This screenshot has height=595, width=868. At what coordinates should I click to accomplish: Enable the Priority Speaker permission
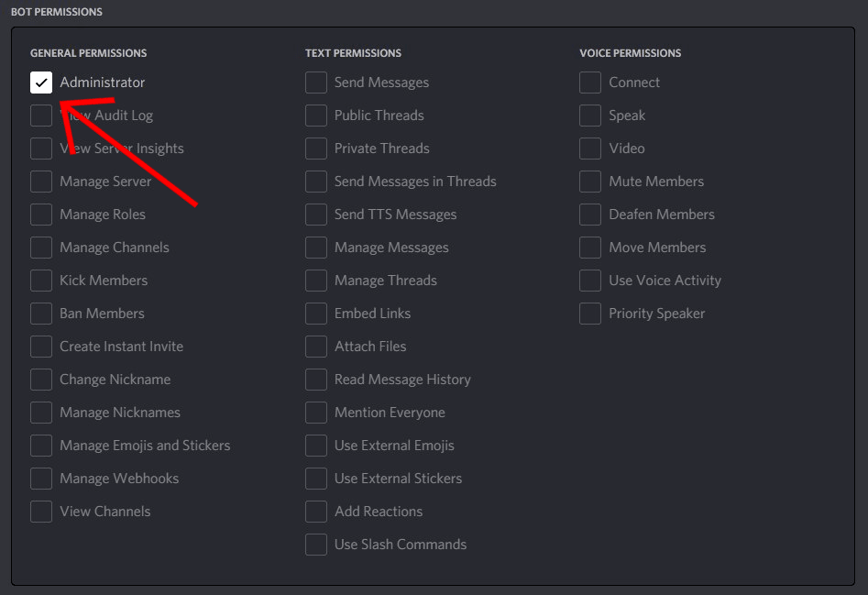click(x=589, y=313)
